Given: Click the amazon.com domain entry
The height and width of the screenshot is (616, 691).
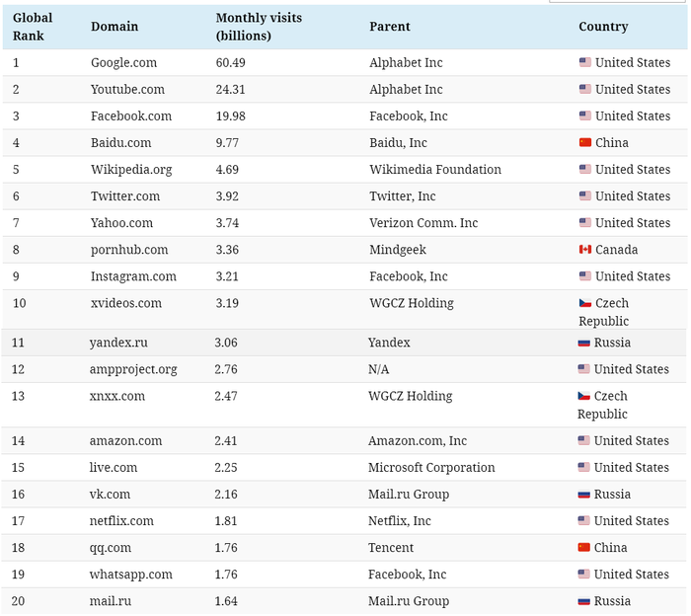Looking at the screenshot, I should [x=125, y=440].
